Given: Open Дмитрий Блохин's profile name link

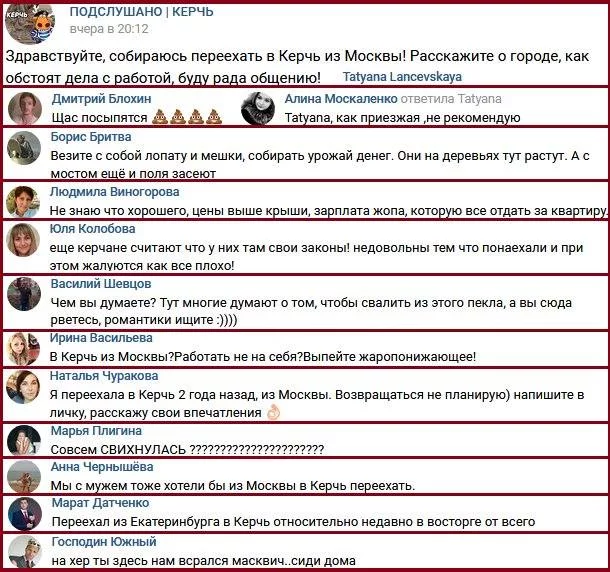Looking at the screenshot, I should tap(102, 99).
